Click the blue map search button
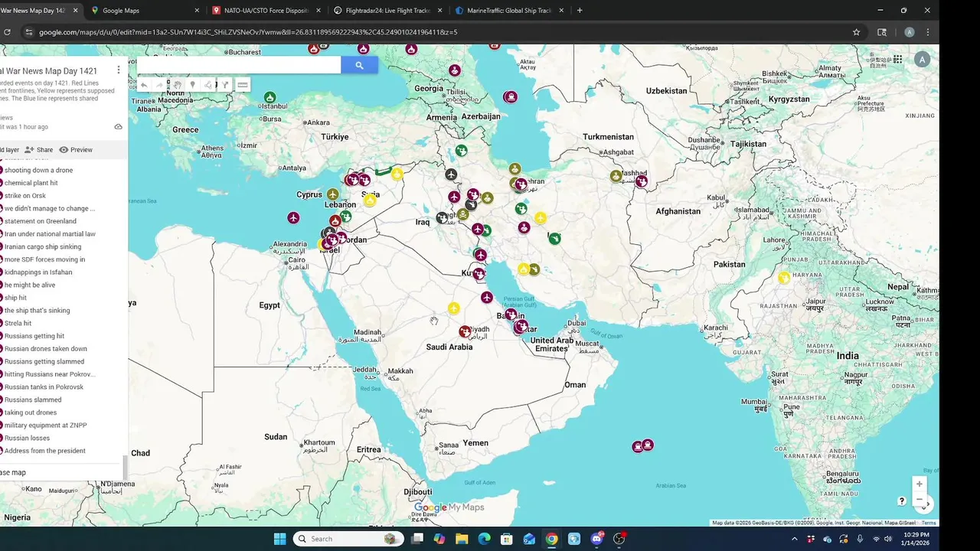The width and height of the screenshot is (980, 551). click(359, 66)
